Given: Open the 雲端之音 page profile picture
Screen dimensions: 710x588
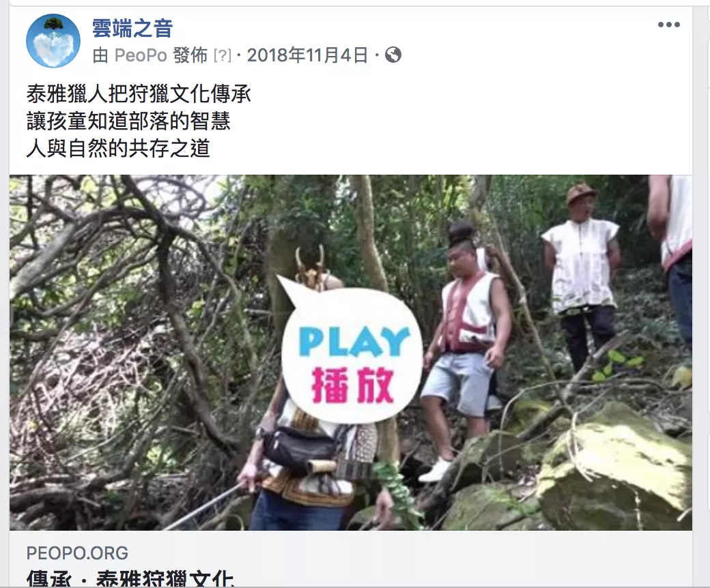Looking at the screenshot, I should tap(53, 41).
